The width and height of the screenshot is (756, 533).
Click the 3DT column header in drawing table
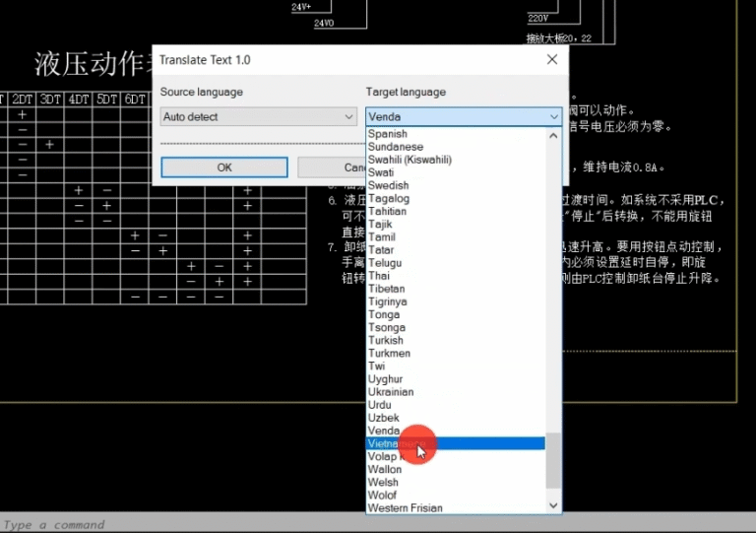click(50, 100)
